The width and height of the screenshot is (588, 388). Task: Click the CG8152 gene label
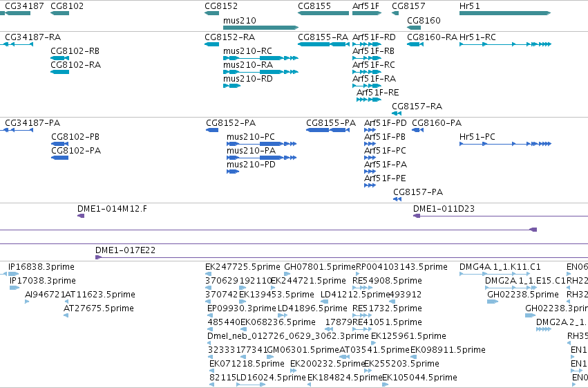[x=221, y=6]
